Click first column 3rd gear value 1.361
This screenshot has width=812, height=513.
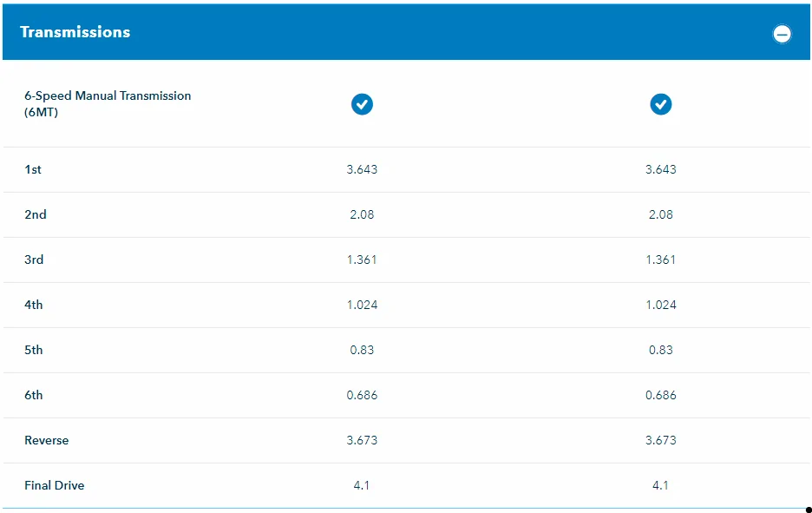tap(362, 260)
